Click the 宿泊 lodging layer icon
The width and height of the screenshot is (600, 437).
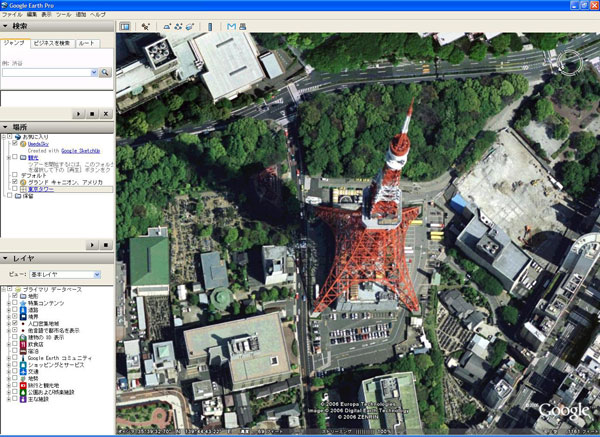tap(23, 351)
